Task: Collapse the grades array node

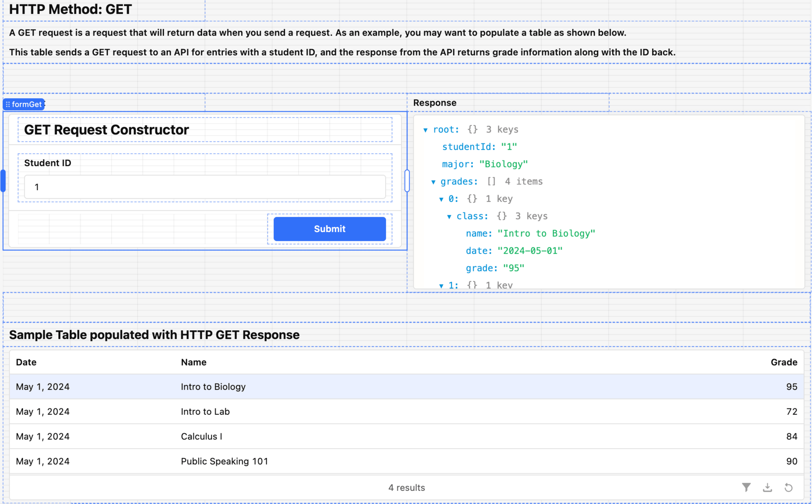Action: point(433,182)
